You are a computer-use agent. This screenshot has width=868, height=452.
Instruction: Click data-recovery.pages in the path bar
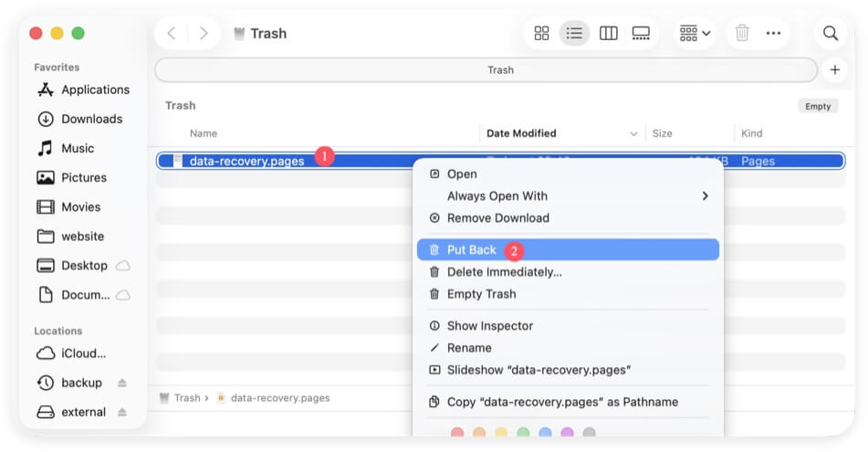pyautogui.click(x=274, y=398)
